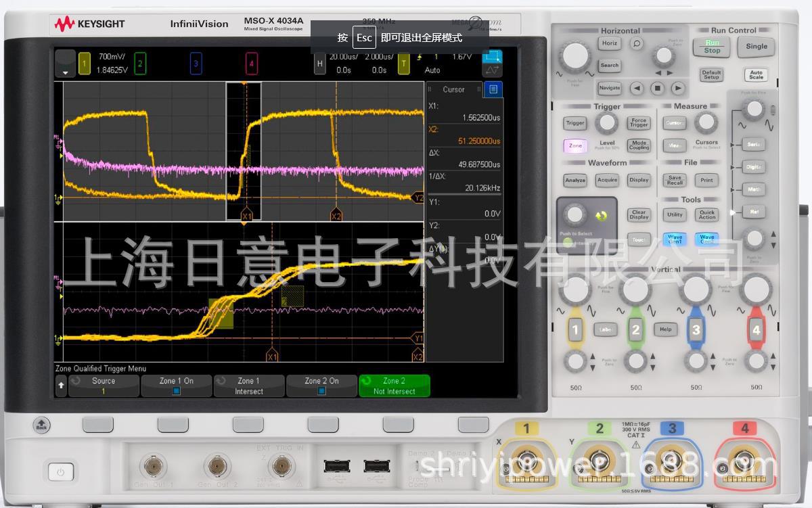Image resolution: width=812 pixels, height=508 pixels.
Task: Toggle the yellow channel 1 vertical key
Action: coord(575,330)
